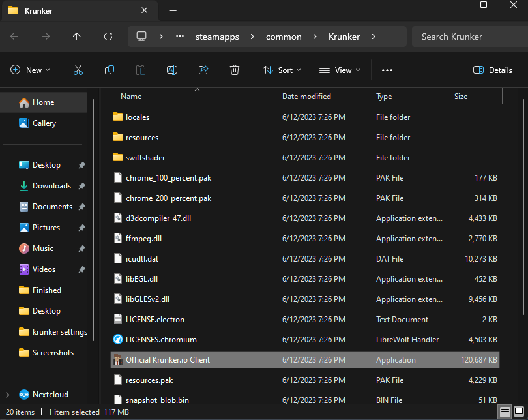
Task: Unpin Pictures using its pin icon
Action: (x=82, y=228)
